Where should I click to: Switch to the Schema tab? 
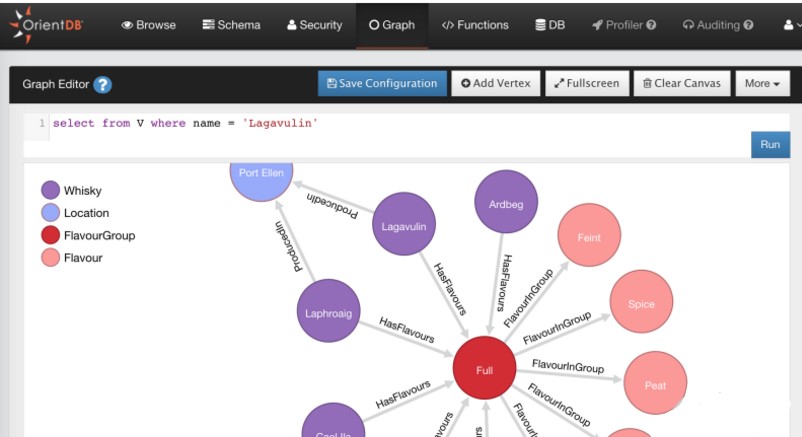[231, 25]
